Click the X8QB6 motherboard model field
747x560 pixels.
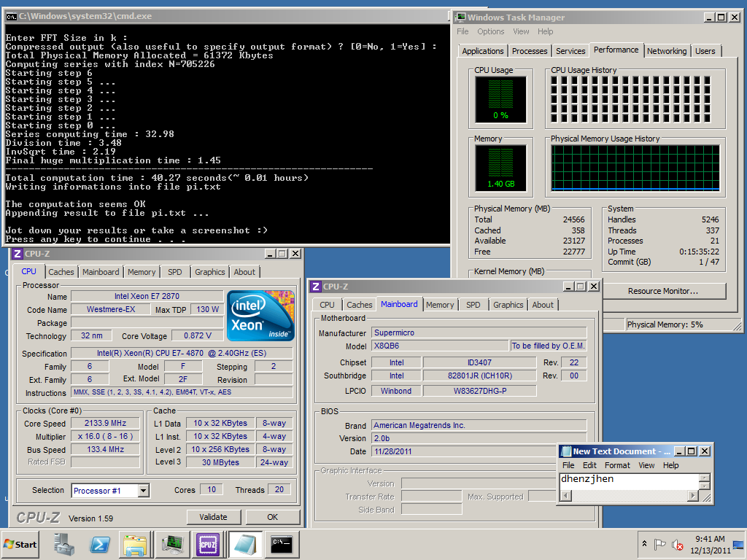[440, 346]
